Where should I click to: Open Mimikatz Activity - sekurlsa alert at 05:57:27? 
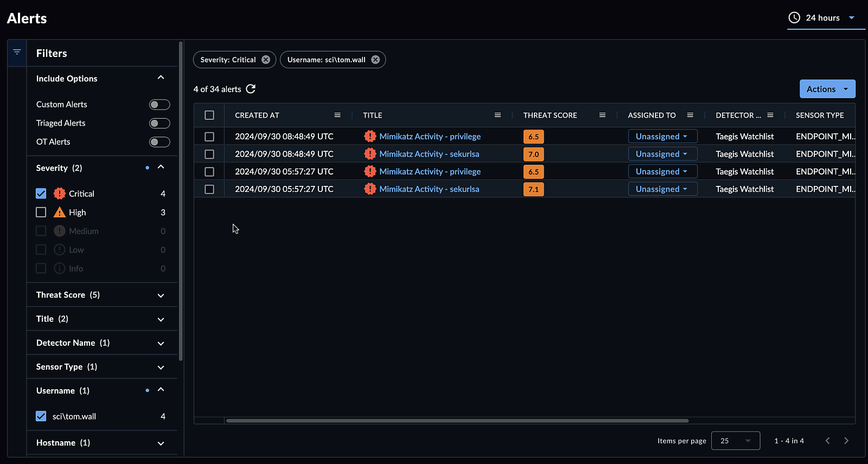click(x=429, y=189)
